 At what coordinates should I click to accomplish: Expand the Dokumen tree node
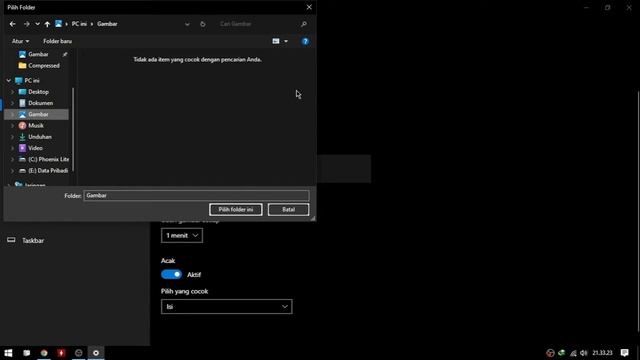pyautogui.click(x=12, y=103)
